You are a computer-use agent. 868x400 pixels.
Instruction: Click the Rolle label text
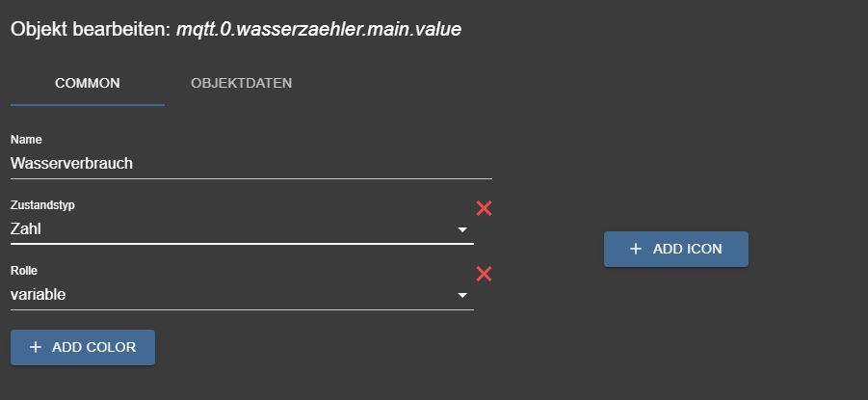click(x=24, y=271)
